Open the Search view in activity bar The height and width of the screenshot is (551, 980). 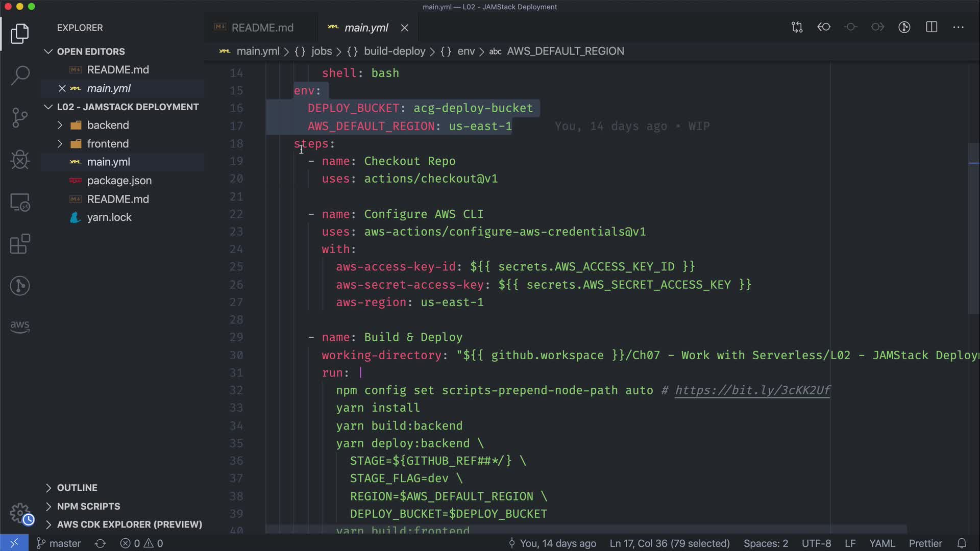pos(20,76)
